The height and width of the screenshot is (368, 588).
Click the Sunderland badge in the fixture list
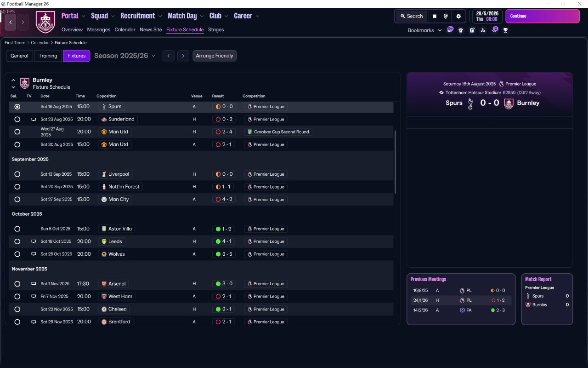(x=104, y=119)
